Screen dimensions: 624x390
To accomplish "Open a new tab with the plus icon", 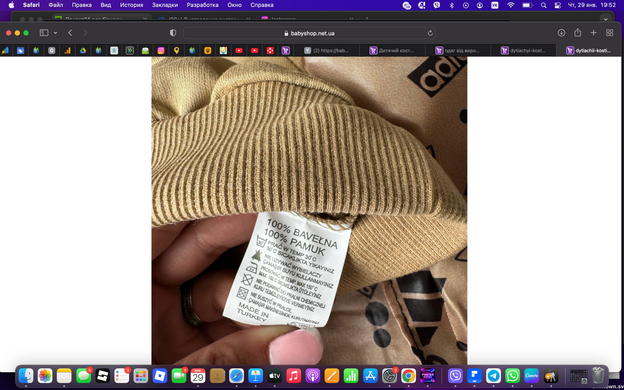I will [x=593, y=33].
